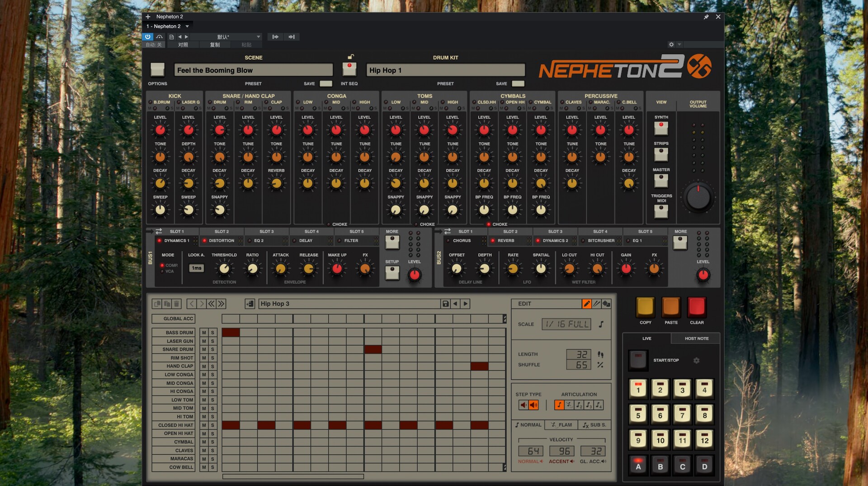Screen dimensions: 868x486
Task: Open the scene preset field Feel the Booming Blow
Action: click(x=253, y=70)
